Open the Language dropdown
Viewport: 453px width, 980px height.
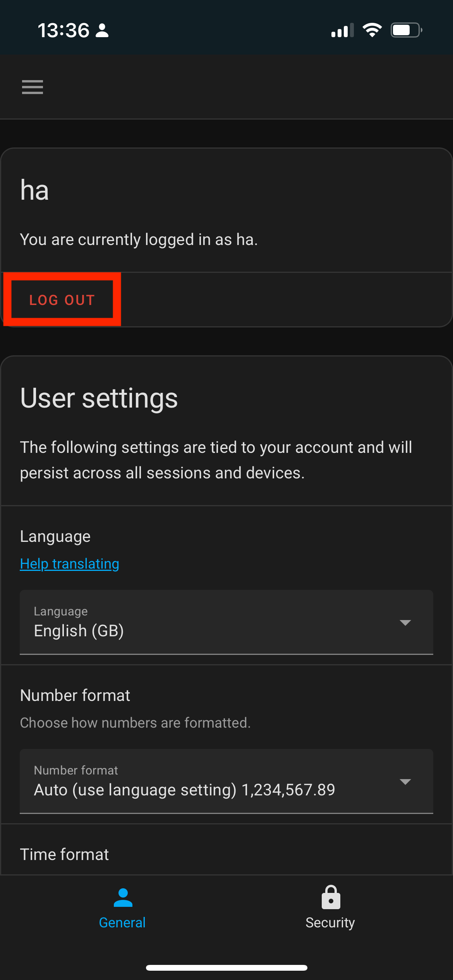click(226, 622)
